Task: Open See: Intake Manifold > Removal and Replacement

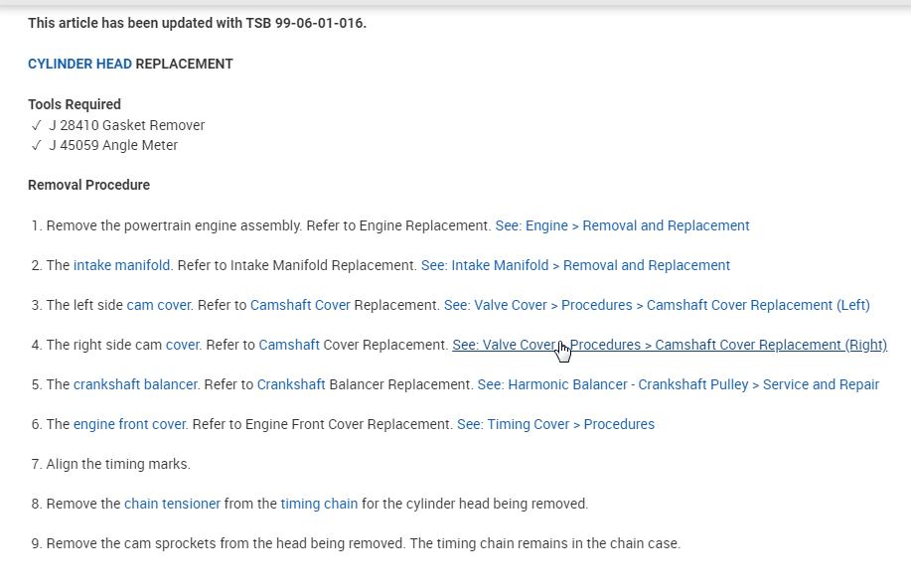Action: (x=575, y=265)
